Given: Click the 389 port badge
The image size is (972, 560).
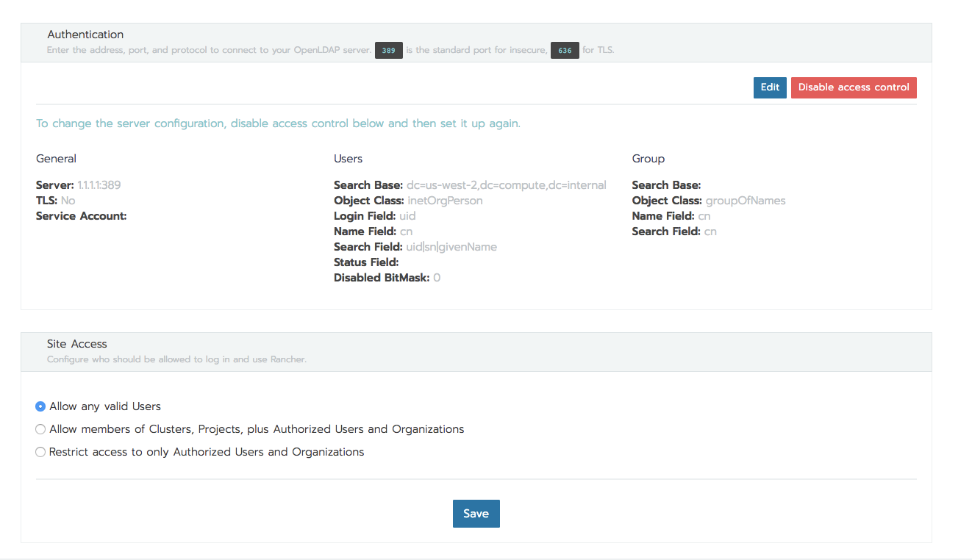Looking at the screenshot, I should (x=389, y=51).
